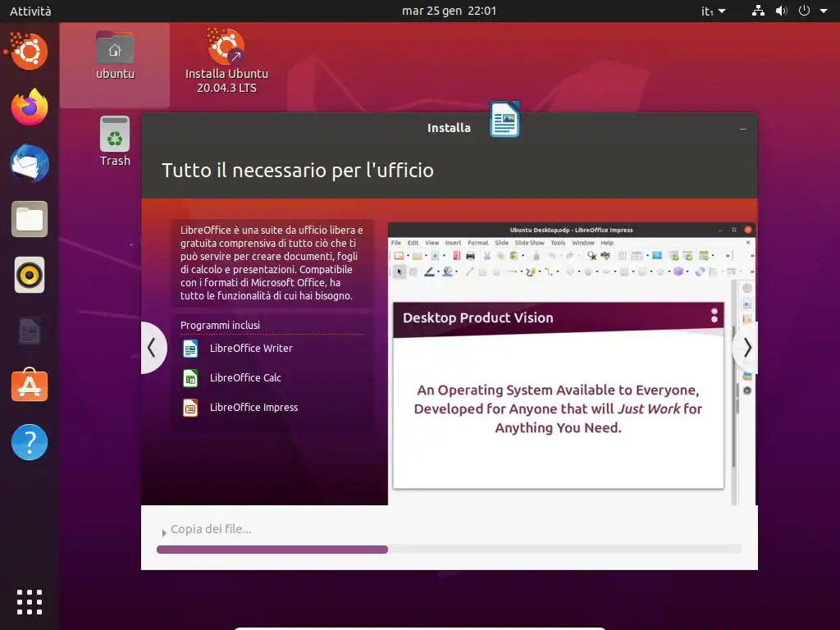Show applications grid button
This screenshot has width=840, height=630.
(30, 602)
